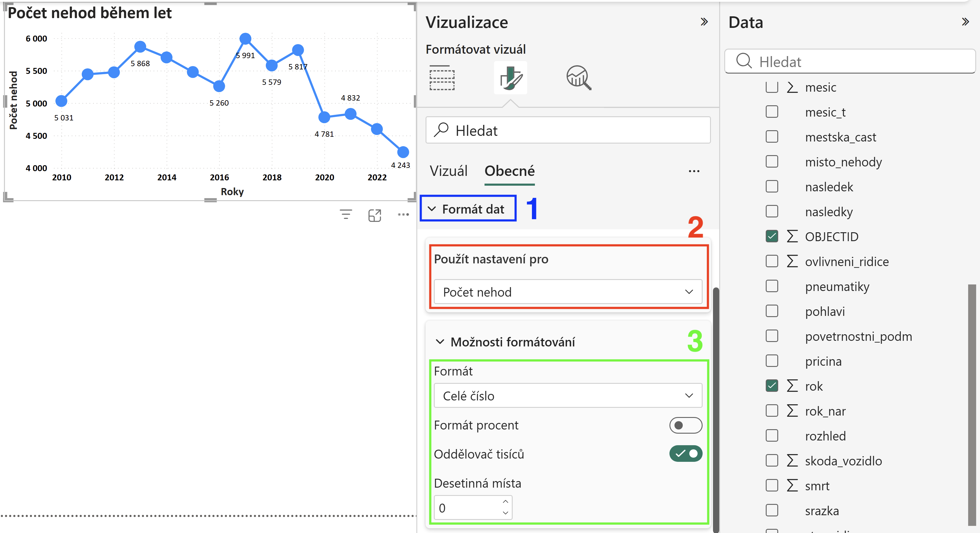980x533 pixels.
Task: Open more options ellipsis beside Obecné tab
Action: (694, 171)
